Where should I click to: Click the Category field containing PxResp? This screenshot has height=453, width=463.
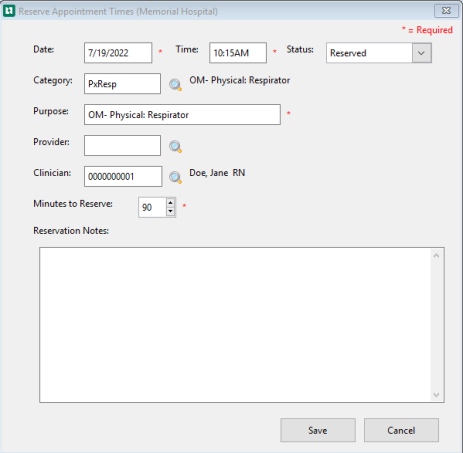pos(122,84)
